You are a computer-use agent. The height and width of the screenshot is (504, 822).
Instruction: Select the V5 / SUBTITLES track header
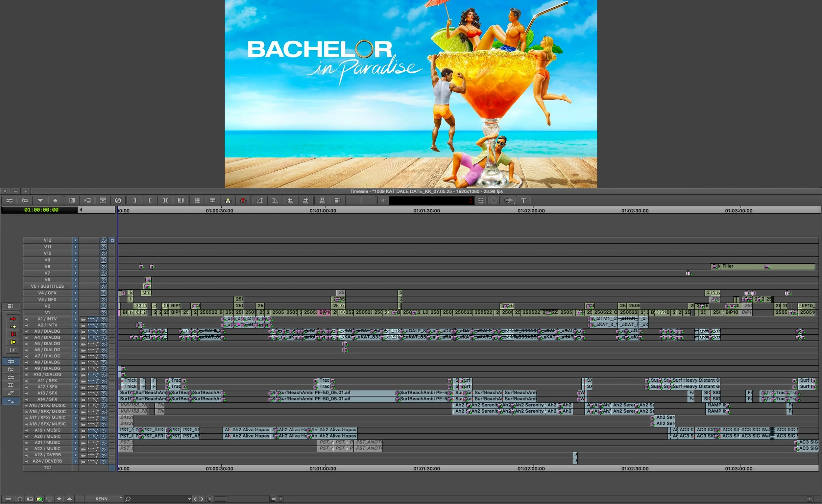point(47,286)
